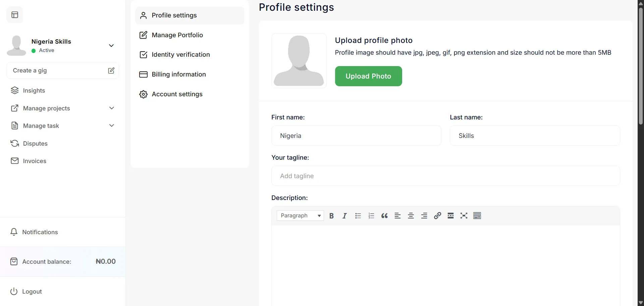
Task: Apply Italic formatting in editor
Action: point(344,216)
